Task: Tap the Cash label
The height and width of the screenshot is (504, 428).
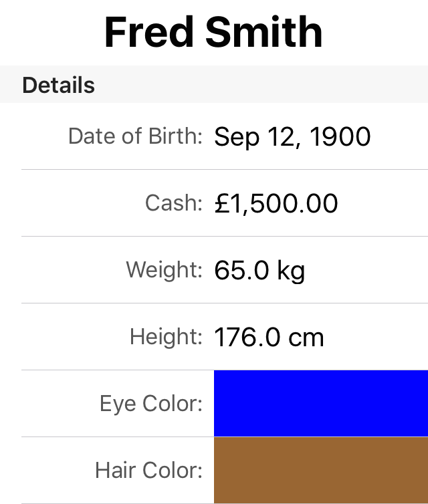Action: click(x=174, y=203)
